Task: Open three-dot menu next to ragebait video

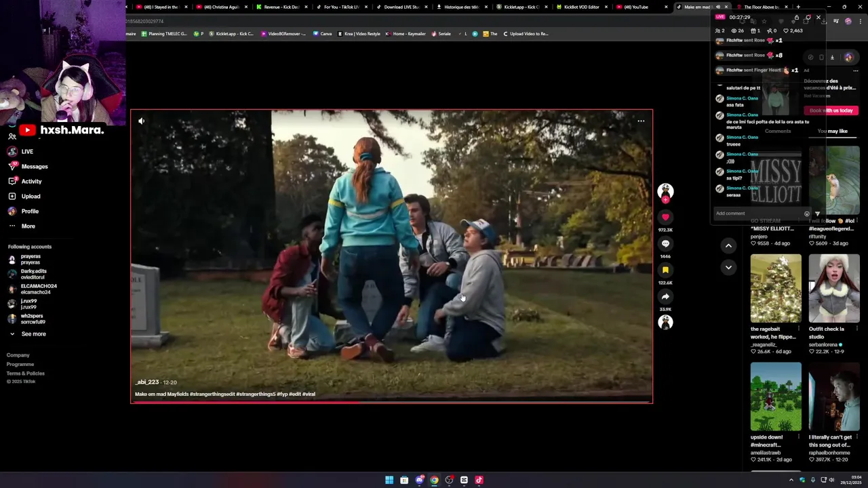Action: 798,329
